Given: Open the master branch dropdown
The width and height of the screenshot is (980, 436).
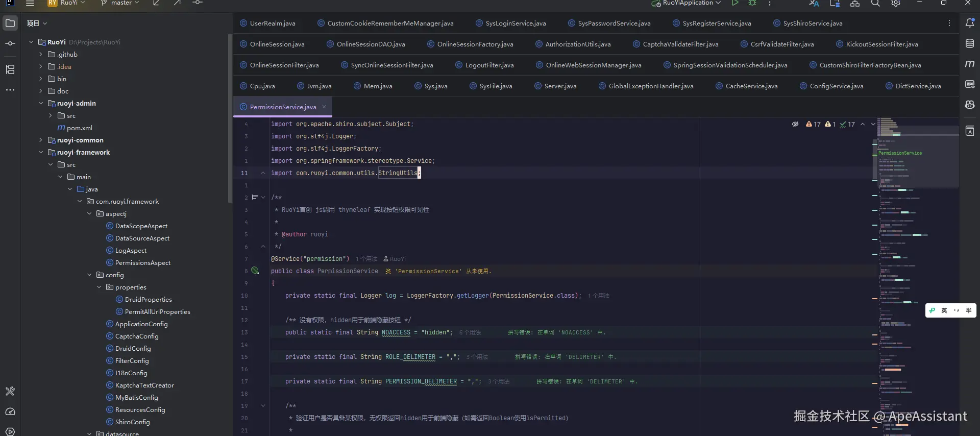Looking at the screenshot, I should click(x=120, y=3).
